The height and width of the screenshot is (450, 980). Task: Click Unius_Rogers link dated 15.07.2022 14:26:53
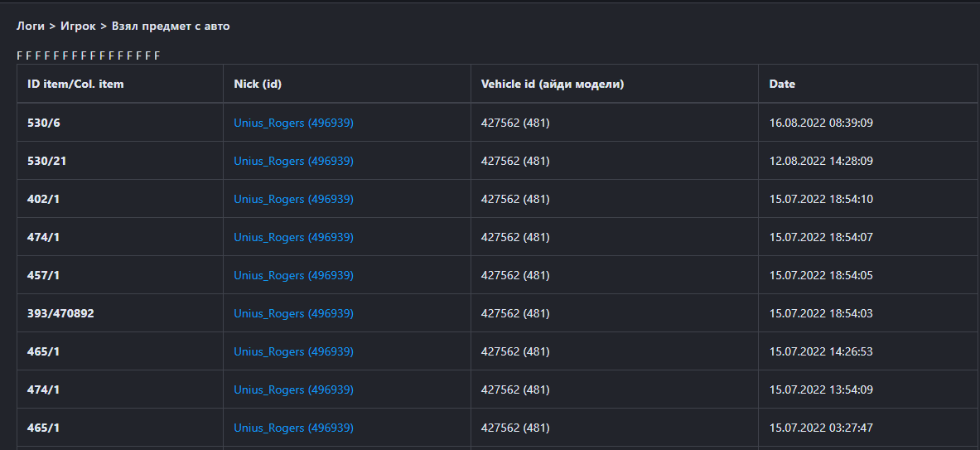pyautogui.click(x=293, y=351)
